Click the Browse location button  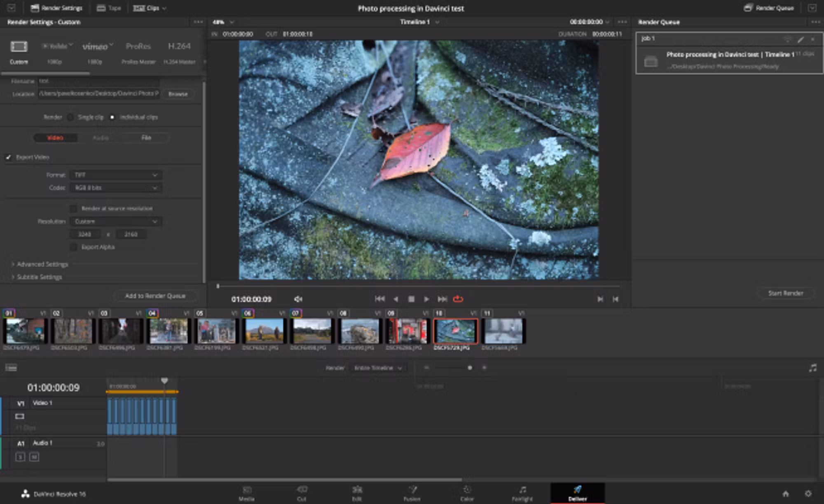(x=178, y=94)
